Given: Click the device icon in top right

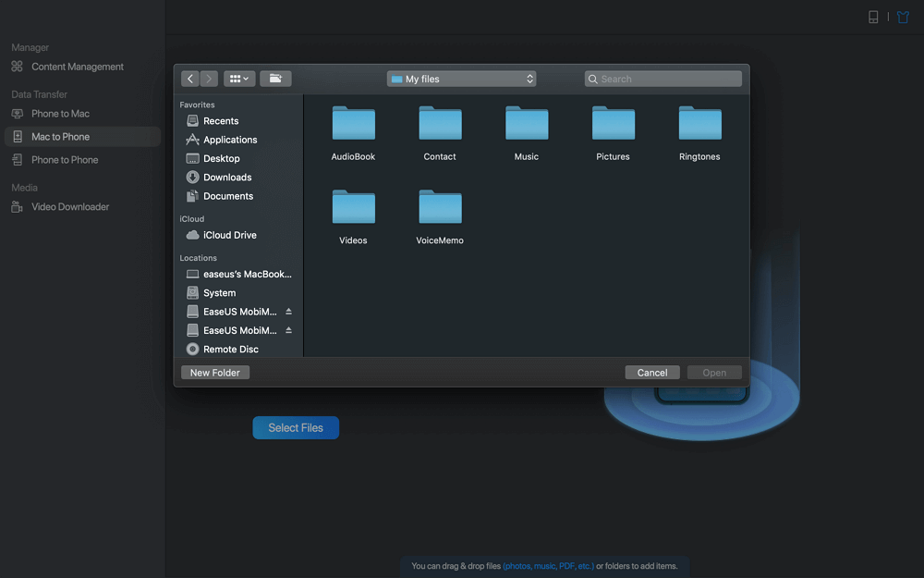Looking at the screenshot, I should point(873,17).
